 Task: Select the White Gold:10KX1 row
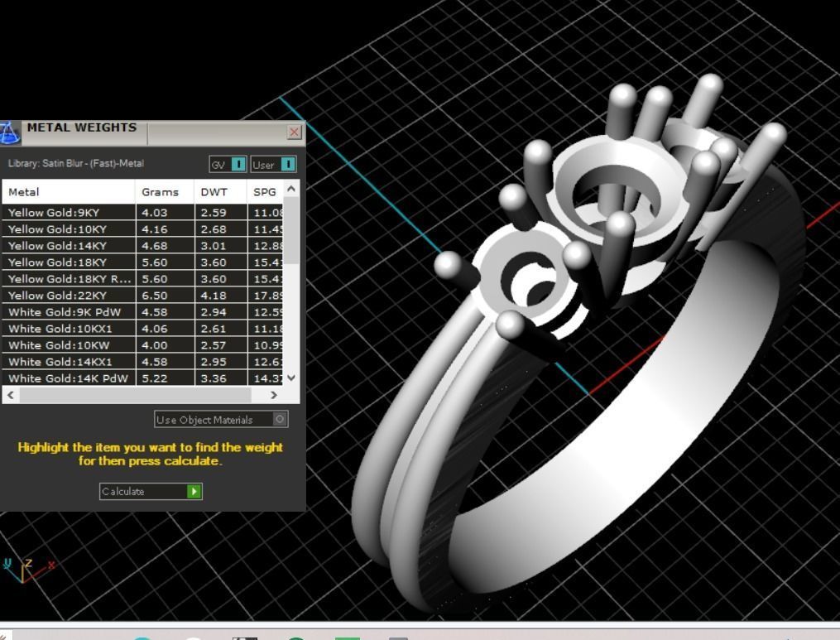(142, 329)
